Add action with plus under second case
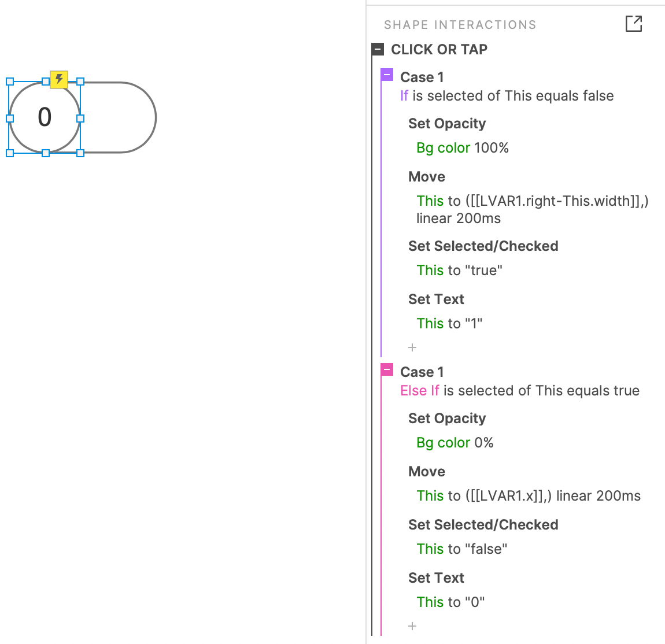This screenshot has width=665, height=644. [x=412, y=626]
